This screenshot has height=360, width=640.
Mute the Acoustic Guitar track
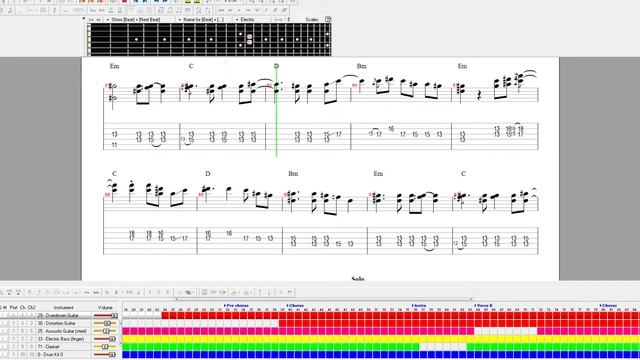point(6,331)
